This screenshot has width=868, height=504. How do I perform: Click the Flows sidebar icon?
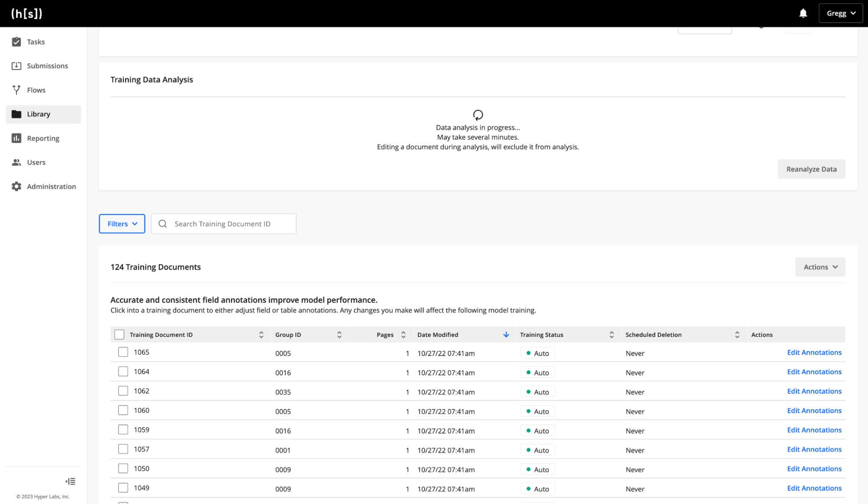(x=16, y=89)
